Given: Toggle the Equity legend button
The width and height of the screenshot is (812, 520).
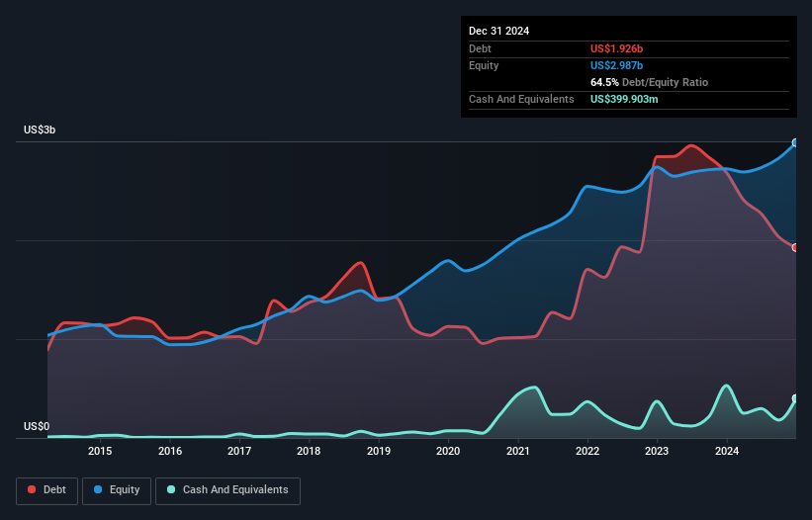Looking at the screenshot, I should tap(117, 490).
